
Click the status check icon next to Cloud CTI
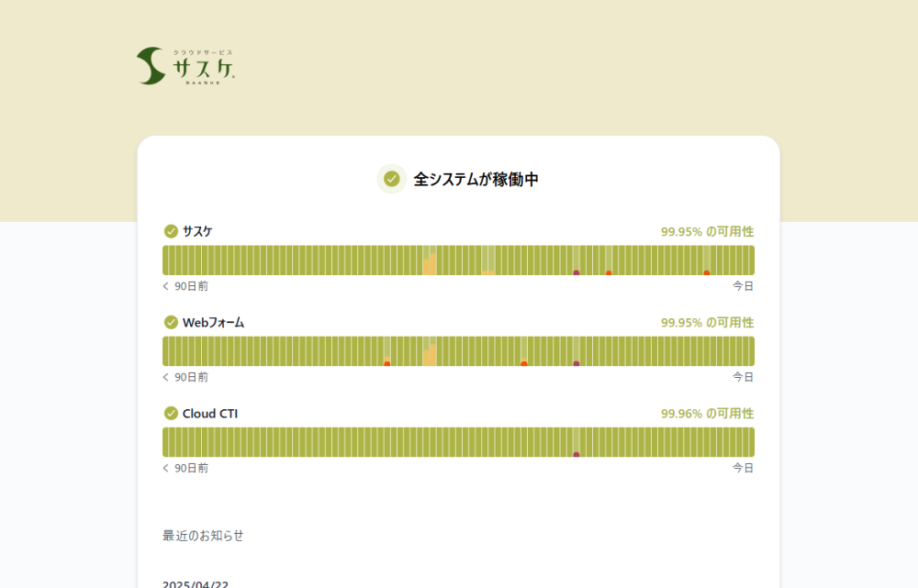pyautogui.click(x=171, y=414)
